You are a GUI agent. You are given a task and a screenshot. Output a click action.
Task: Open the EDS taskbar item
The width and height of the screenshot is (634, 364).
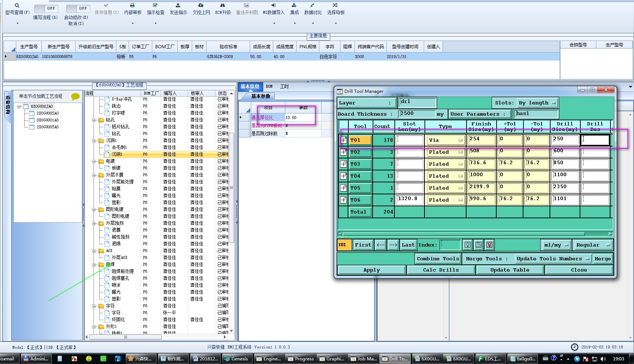(490, 359)
